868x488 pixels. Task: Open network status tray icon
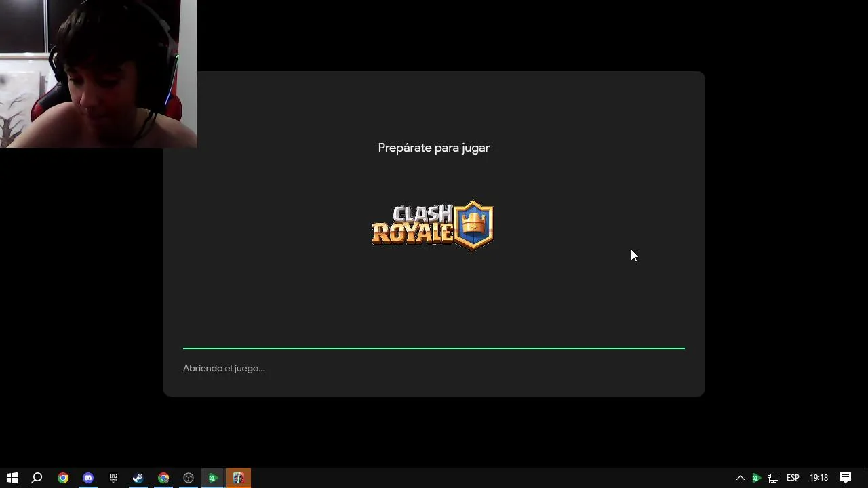[773, 478]
